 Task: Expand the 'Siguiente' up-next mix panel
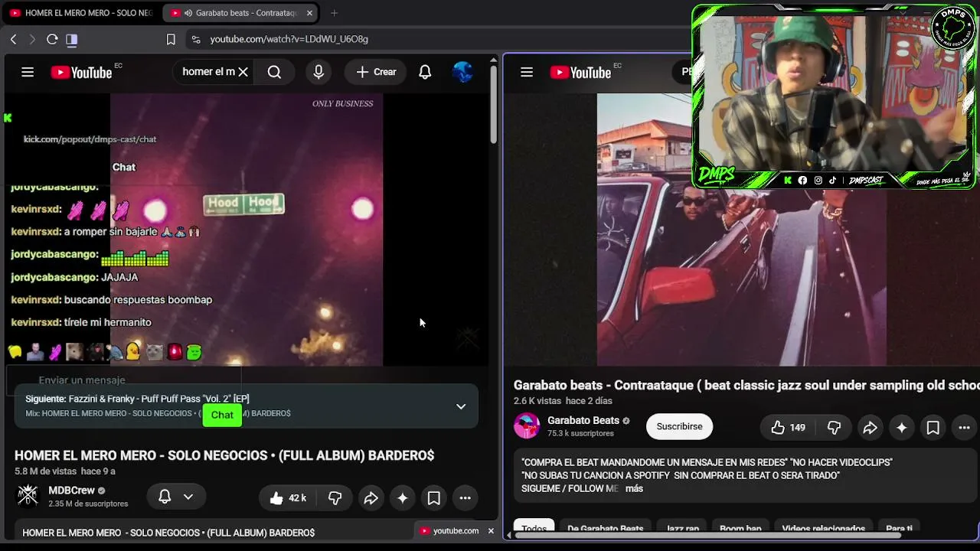coord(461,406)
